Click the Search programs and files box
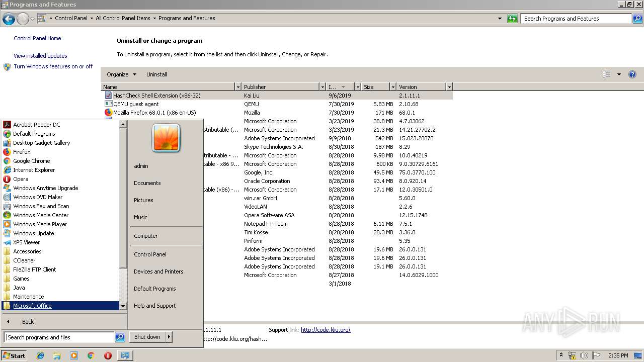 tap(59, 337)
